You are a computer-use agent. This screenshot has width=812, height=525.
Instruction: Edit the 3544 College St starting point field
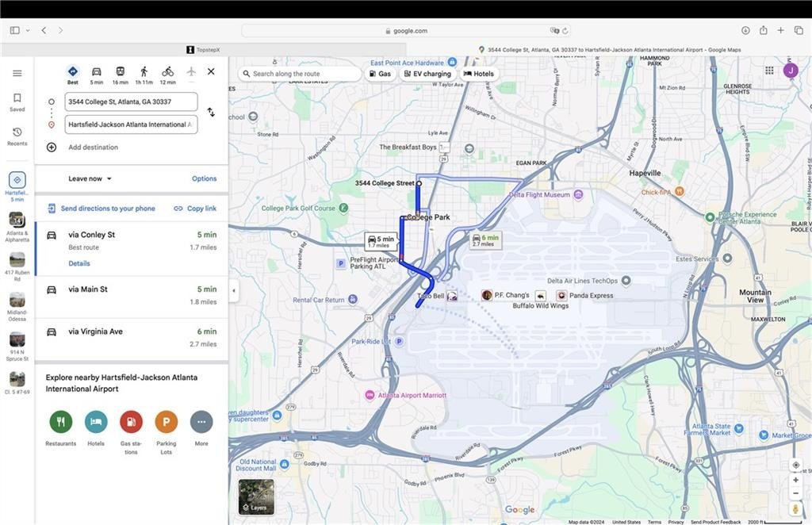click(131, 102)
